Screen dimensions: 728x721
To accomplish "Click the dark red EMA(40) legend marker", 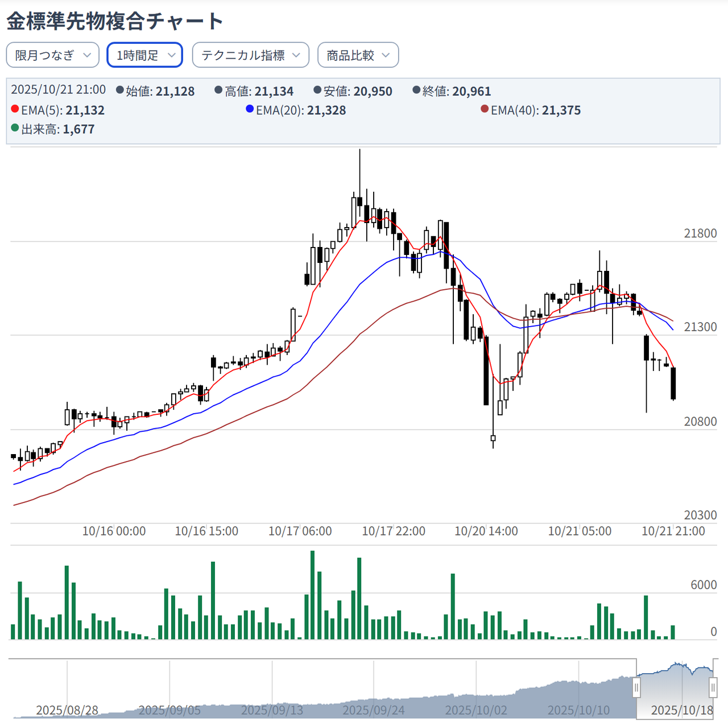I will (x=485, y=110).
